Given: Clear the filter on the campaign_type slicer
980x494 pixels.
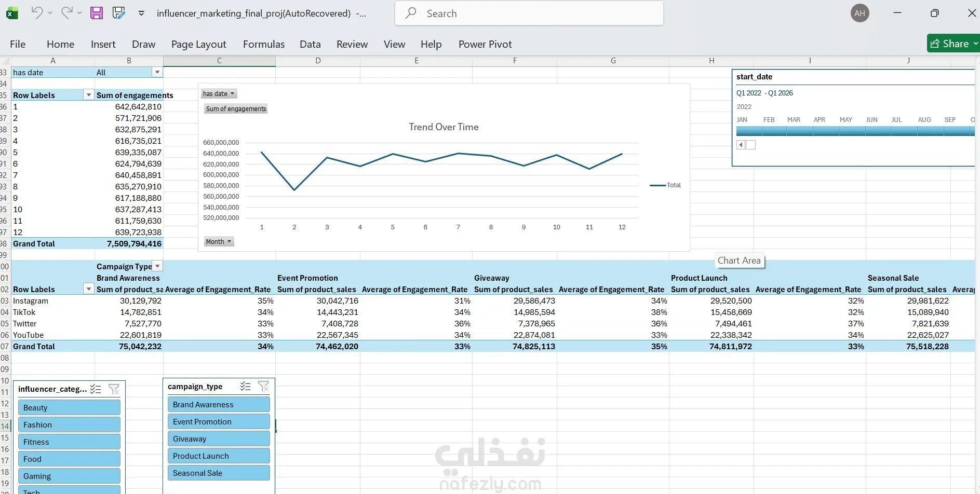Looking at the screenshot, I should point(264,387).
